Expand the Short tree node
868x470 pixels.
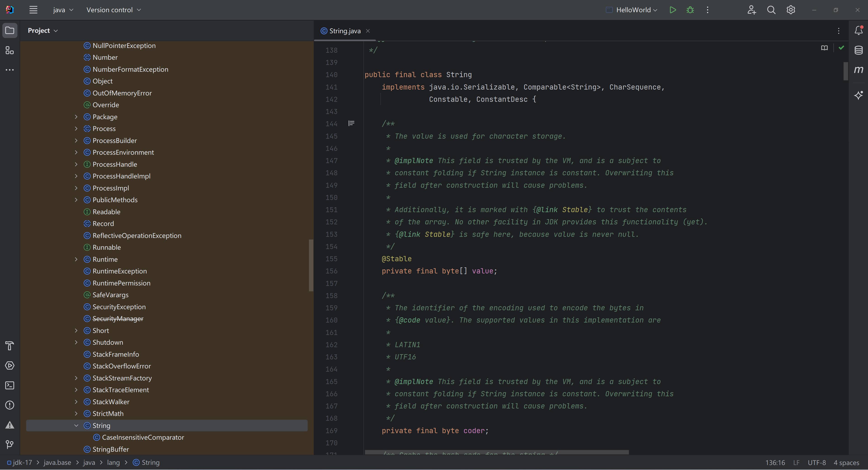pyautogui.click(x=76, y=330)
